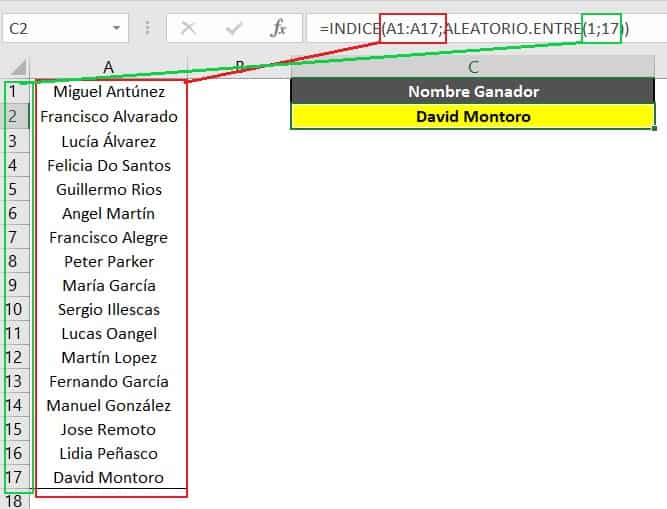
Task: Click the fill handle of cell C2
Action: [x=654, y=128]
